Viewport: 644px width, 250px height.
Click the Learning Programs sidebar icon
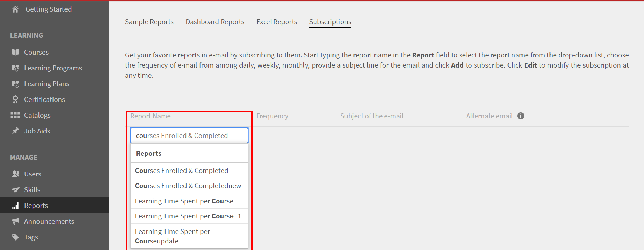(15, 68)
